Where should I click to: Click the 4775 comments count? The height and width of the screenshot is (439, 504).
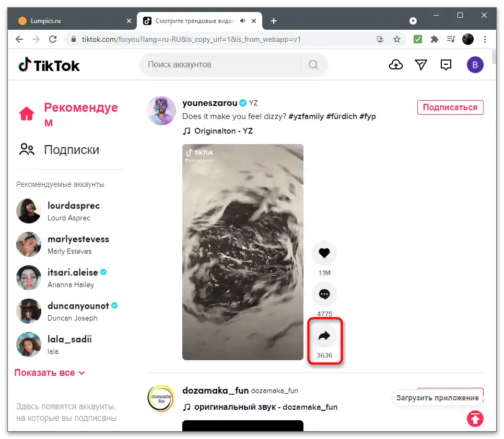(x=324, y=314)
